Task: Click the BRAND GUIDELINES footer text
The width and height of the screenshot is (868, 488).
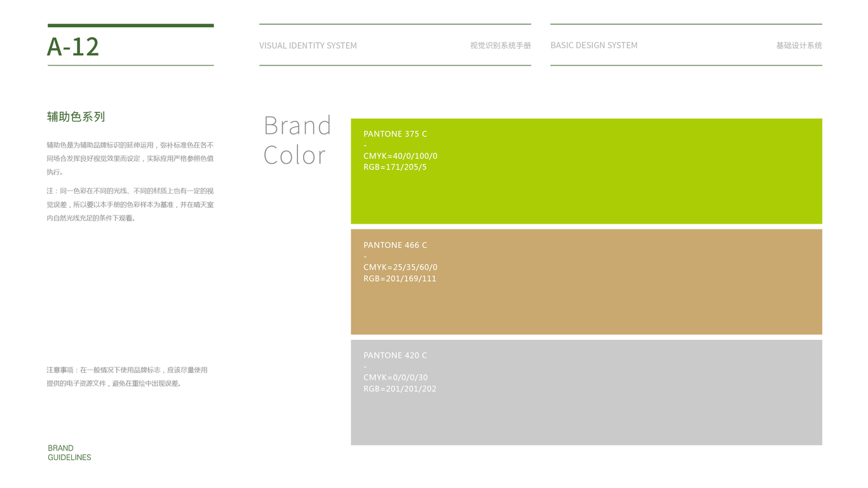Action: tap(69, 453)
